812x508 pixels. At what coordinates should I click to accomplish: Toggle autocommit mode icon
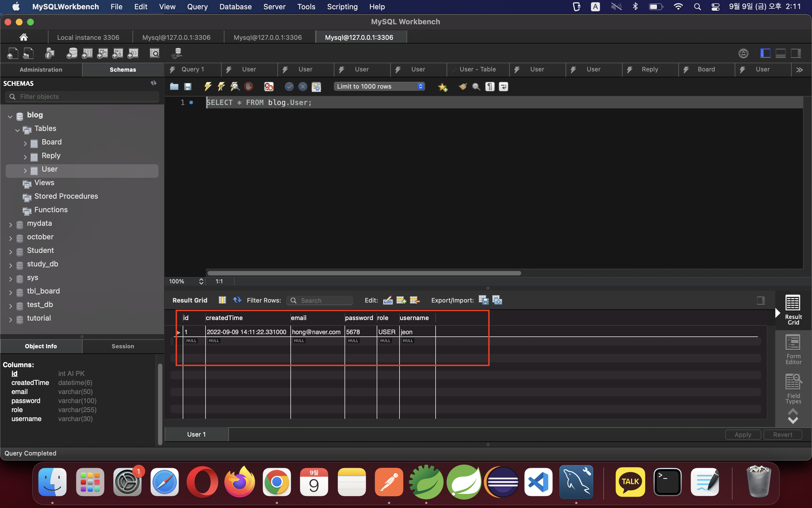click(x=316, y=87)
